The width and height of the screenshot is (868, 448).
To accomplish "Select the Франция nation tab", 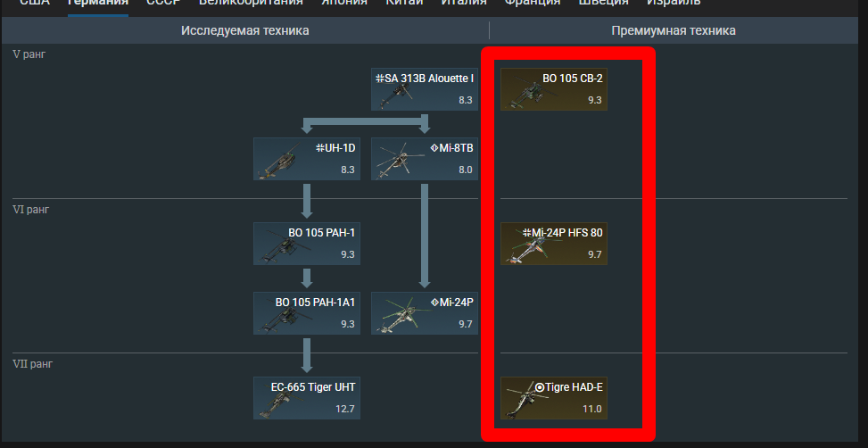I will click(x=533, y=4).
